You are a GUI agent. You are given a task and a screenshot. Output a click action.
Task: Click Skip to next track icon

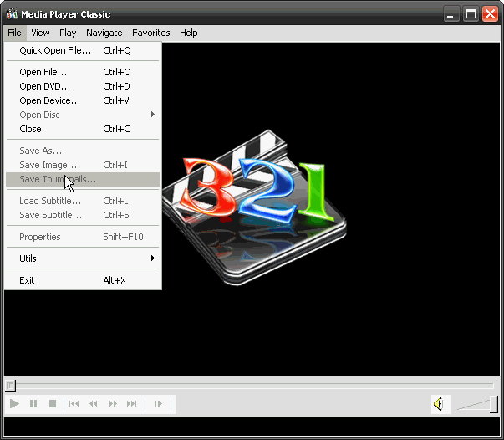click(x=131, y=403)
